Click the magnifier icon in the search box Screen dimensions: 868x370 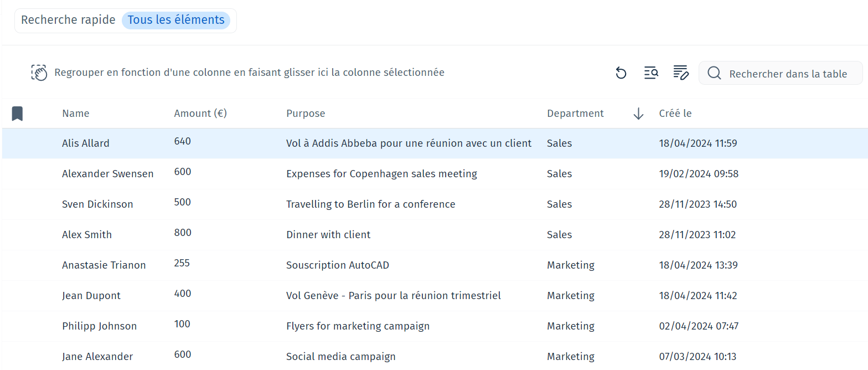[714, 74]
